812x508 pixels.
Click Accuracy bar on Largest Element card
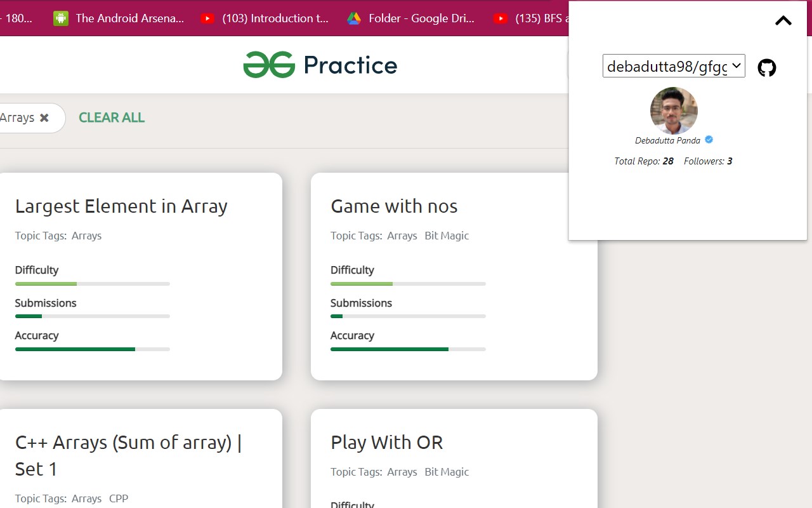click(93, 349)
